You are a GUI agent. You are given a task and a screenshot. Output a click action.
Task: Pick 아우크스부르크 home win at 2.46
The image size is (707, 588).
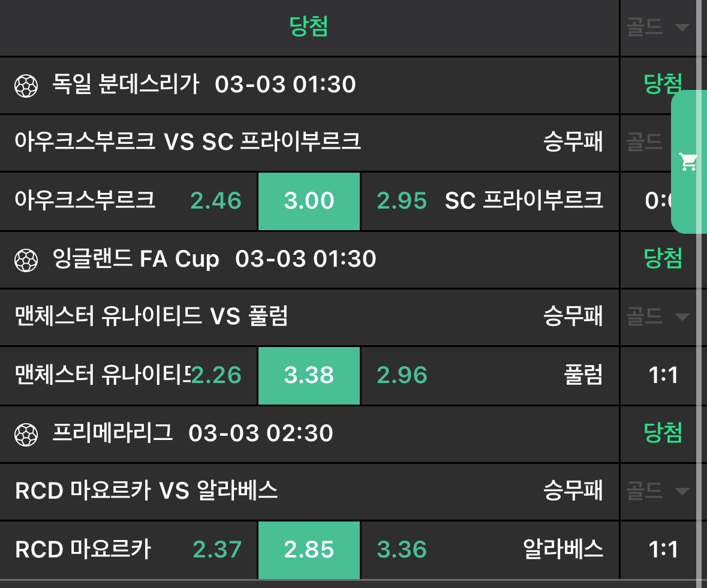point(129,201)
